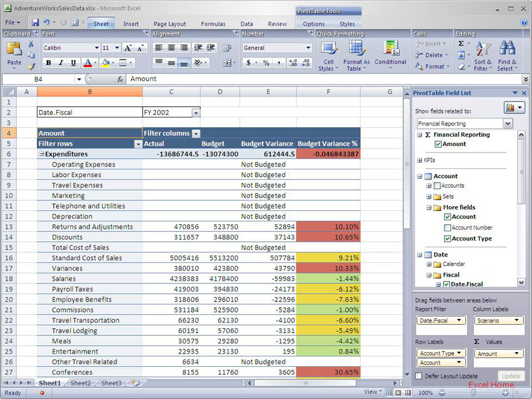Screen dimensions: 532x399
Task: Open Conditional formatting menu
Action: [390, 55]
